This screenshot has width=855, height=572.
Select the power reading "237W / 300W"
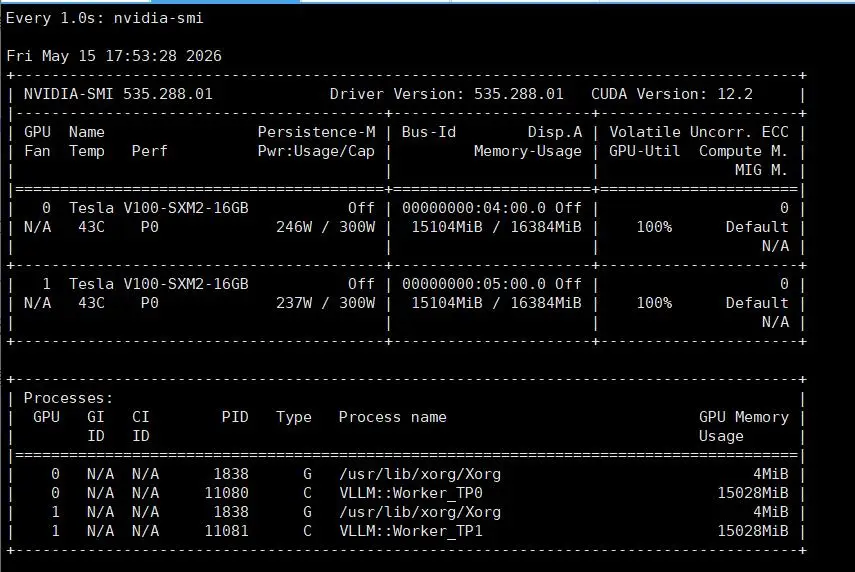click(326, 303)
